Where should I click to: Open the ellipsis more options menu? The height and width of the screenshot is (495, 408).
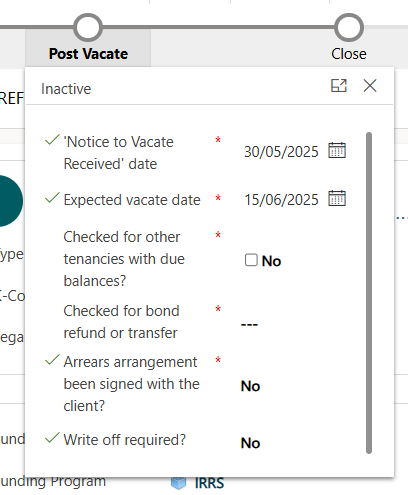click(x=402, y=218)
